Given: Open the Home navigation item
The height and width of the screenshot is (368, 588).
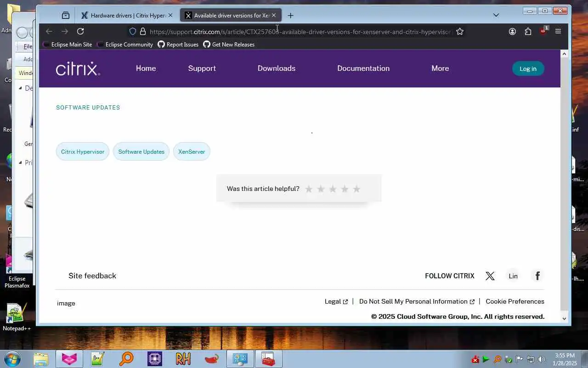Looking at the screenshot, I should coord(146,68).
